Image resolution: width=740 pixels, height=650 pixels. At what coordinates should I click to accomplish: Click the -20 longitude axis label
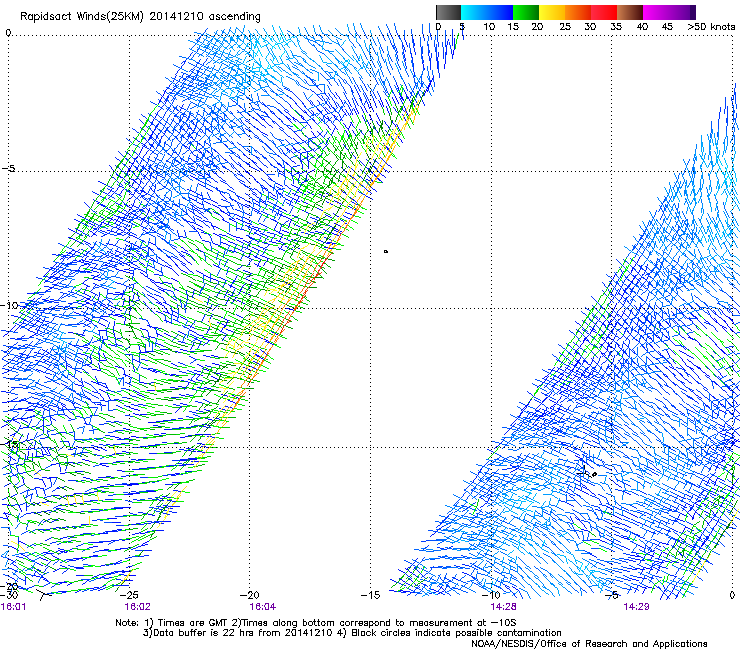coord(250,595)
